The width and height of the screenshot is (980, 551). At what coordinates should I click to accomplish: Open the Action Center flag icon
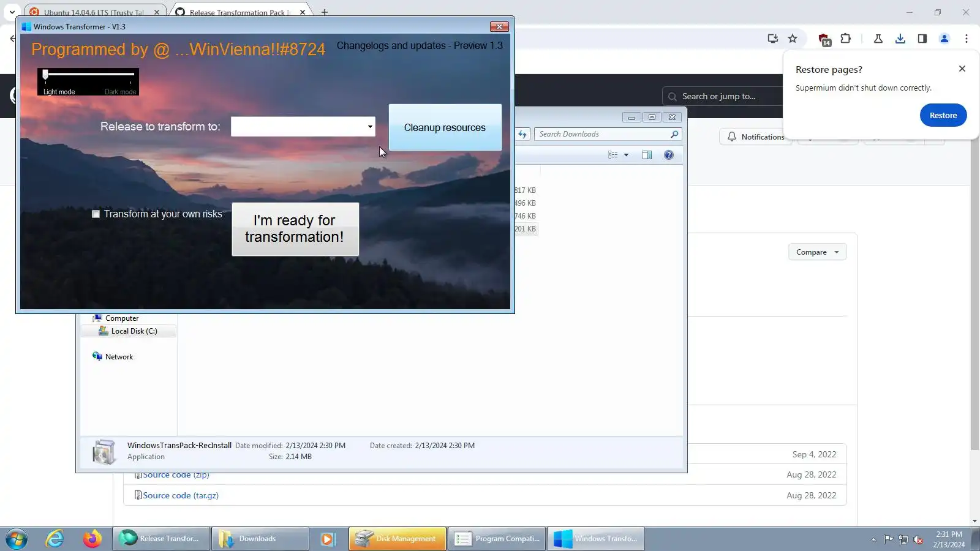pyautogui.click(x=888, y=539)
